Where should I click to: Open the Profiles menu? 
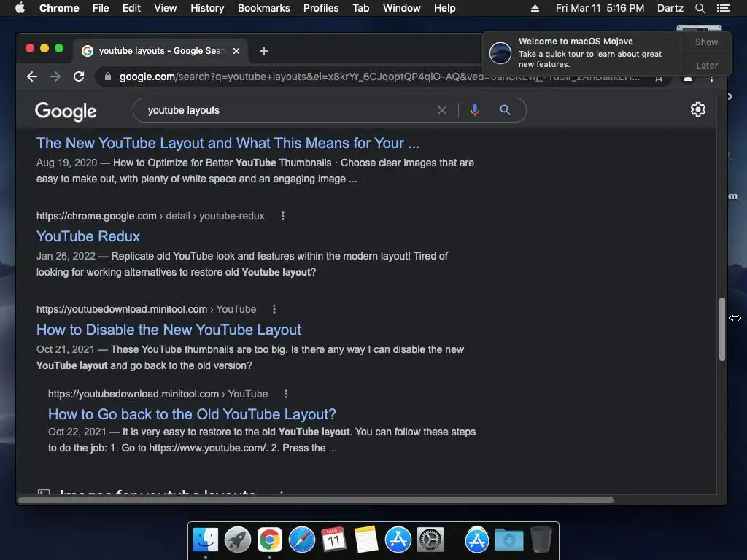(321, 8)
